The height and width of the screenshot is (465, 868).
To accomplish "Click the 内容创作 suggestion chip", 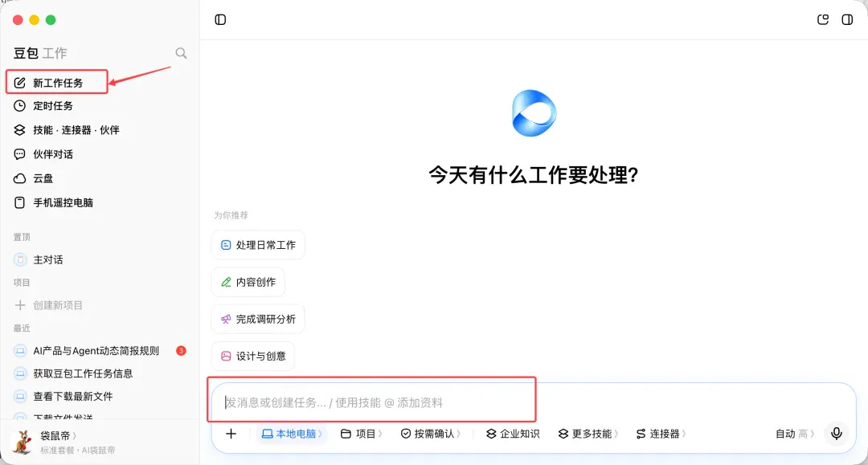I will point(248,282).
